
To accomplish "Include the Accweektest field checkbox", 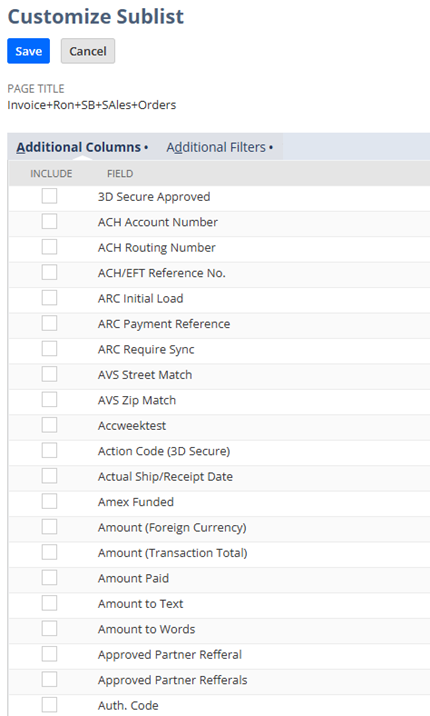I will pos(49,425).
